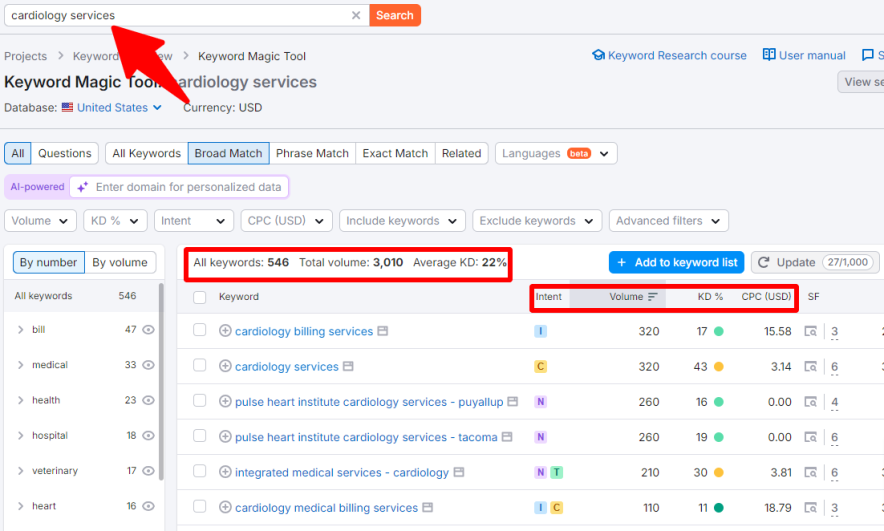Click the Keyword Research course graduation cap icon
The width and height of the screenshot is (884, 531).
598,55
